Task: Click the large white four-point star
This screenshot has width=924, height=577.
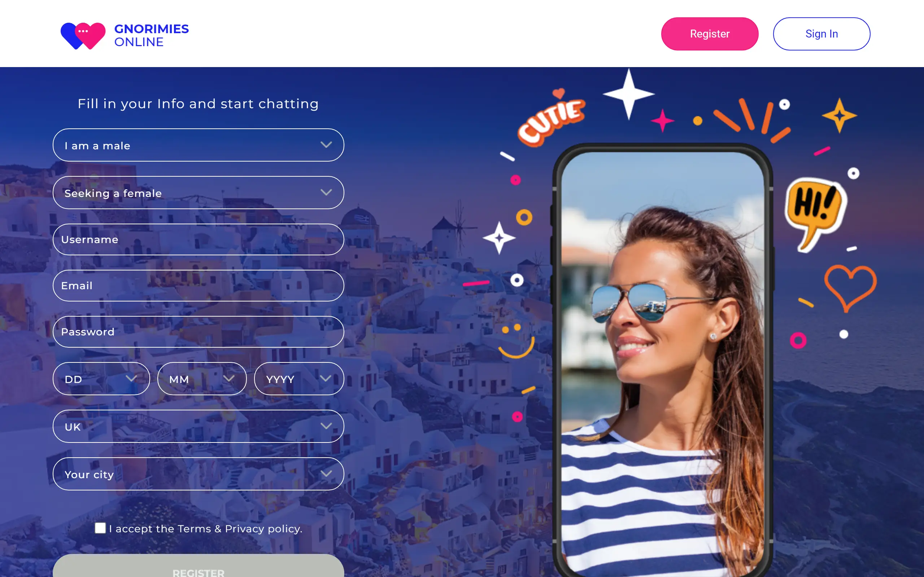Action: pos(628,94)
